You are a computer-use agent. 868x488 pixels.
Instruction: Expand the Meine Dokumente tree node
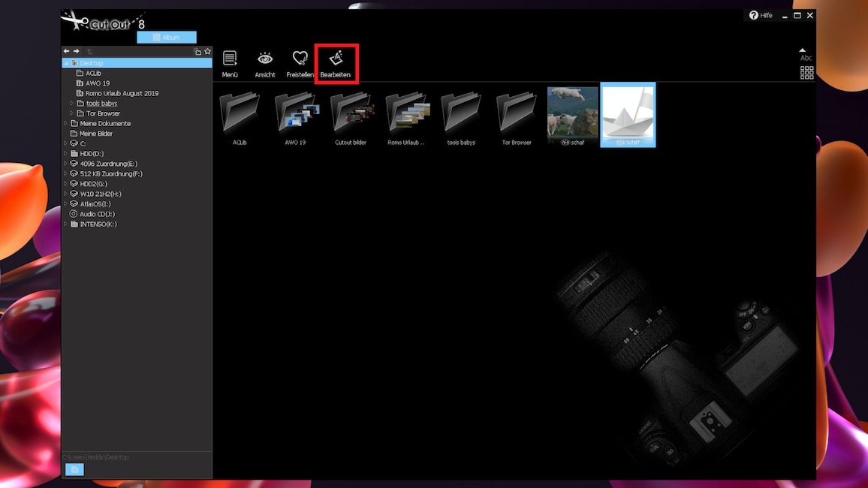click(65, 123)
